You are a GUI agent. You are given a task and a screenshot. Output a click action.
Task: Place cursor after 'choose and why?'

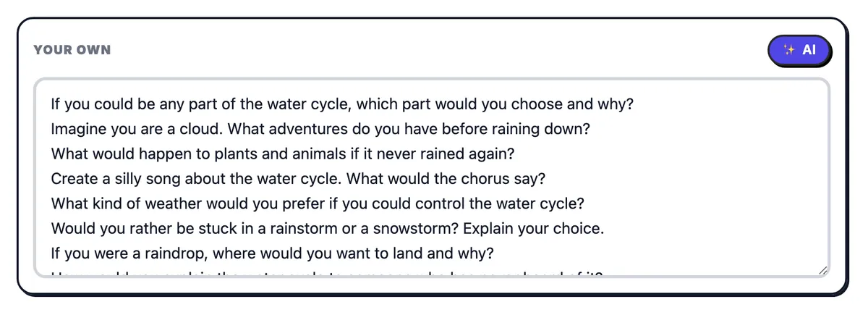pos(635,104)
